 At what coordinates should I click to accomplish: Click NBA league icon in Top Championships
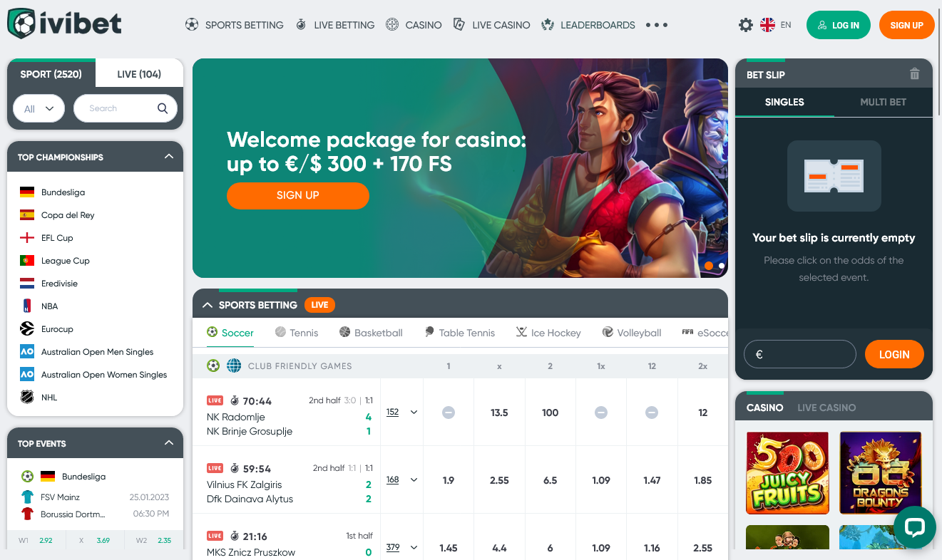click(27, 306)
